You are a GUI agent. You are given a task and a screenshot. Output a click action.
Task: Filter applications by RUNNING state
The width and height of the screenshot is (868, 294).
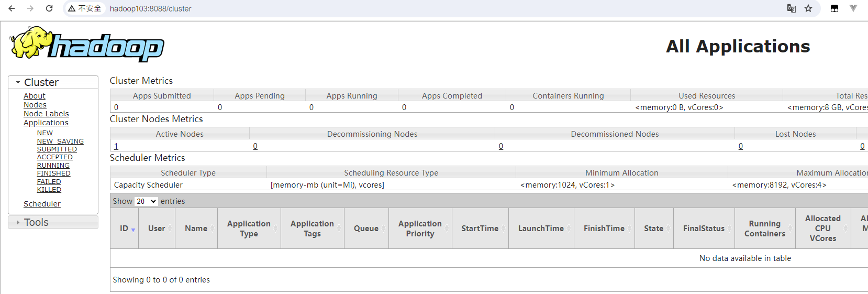(x=53, y=166)
